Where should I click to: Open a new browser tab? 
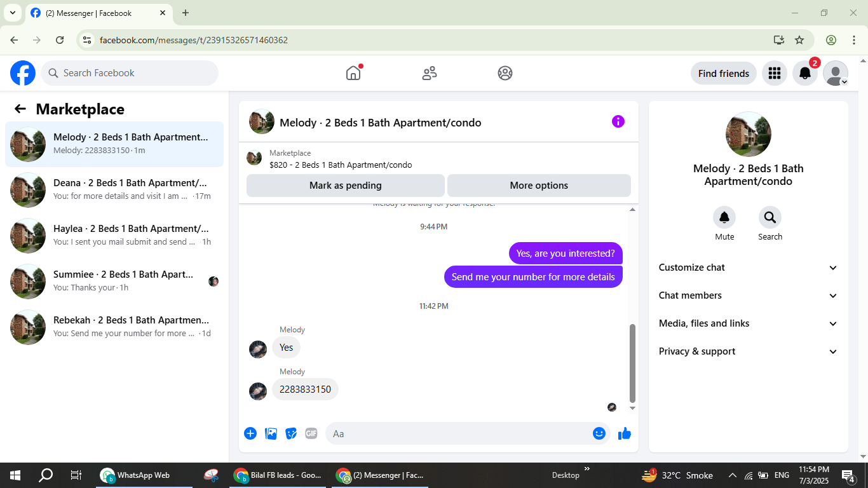186,13
